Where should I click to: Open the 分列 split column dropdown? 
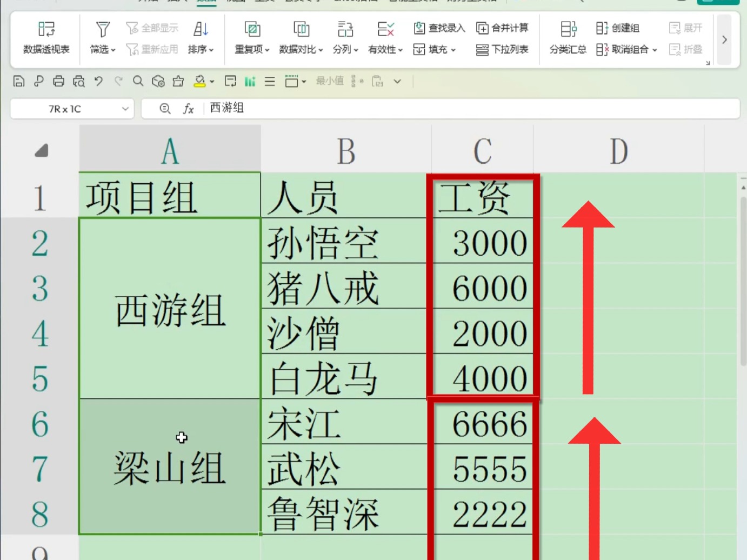coord(345,38)
